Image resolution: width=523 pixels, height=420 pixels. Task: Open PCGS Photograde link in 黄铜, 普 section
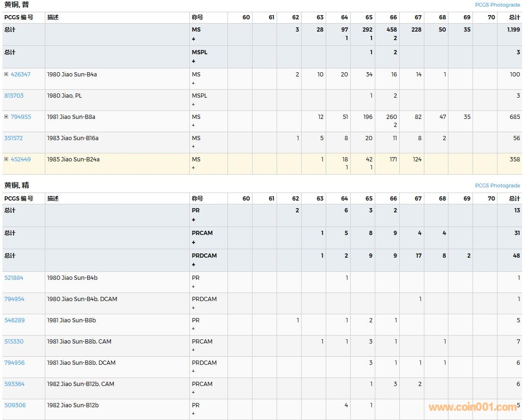pyautogui.click(x=497, y=5)
